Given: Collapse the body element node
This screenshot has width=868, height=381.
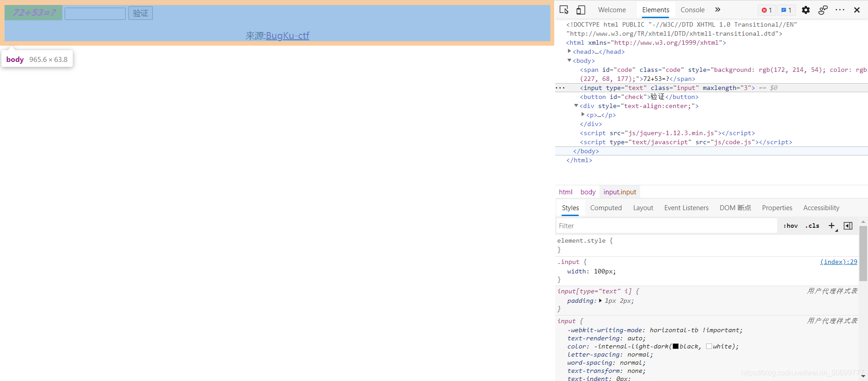Looking at the screenshot, I should pos(569,61).
